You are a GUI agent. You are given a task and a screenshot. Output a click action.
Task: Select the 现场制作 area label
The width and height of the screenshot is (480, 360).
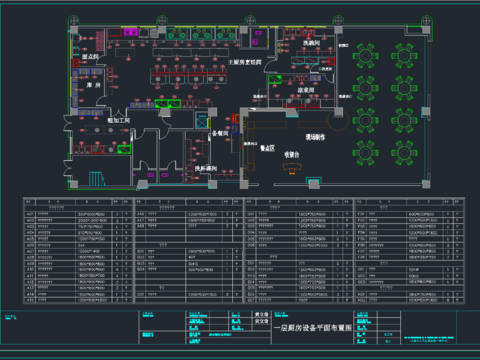[x=315, y=137]
